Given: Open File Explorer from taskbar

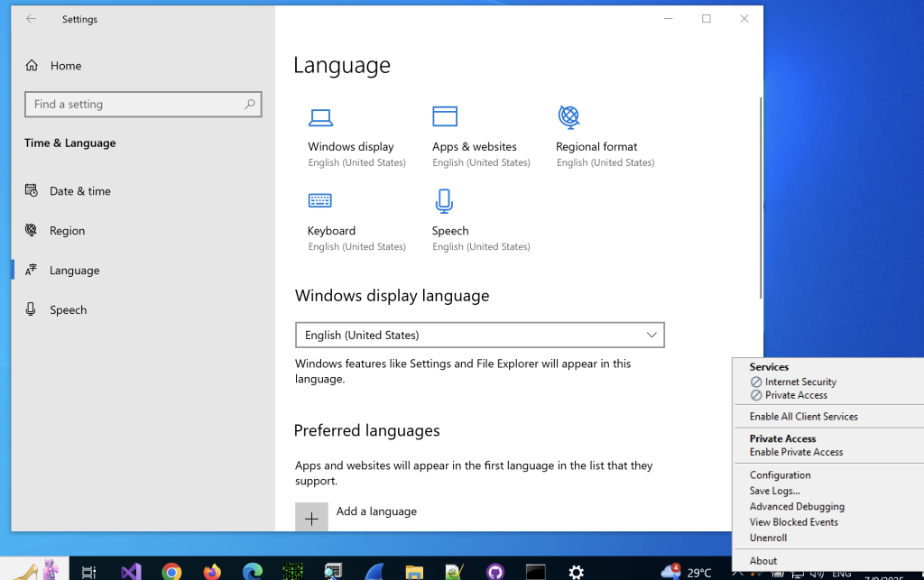Looking at the screenshot, I should (414, 572).
